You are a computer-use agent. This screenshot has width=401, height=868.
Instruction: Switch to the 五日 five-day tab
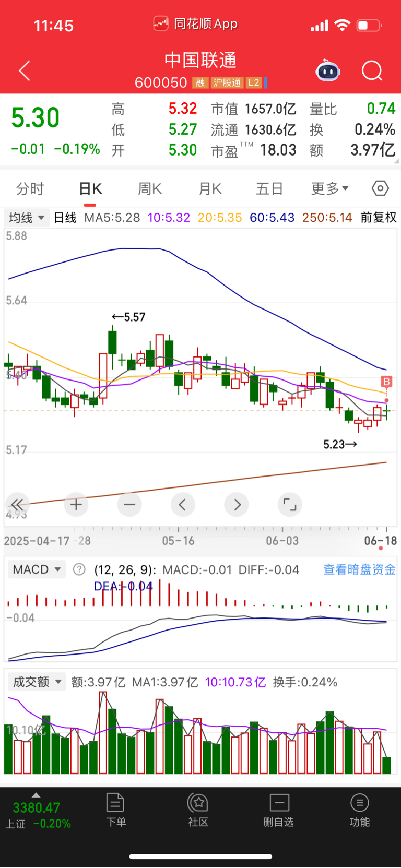point(269,188)
